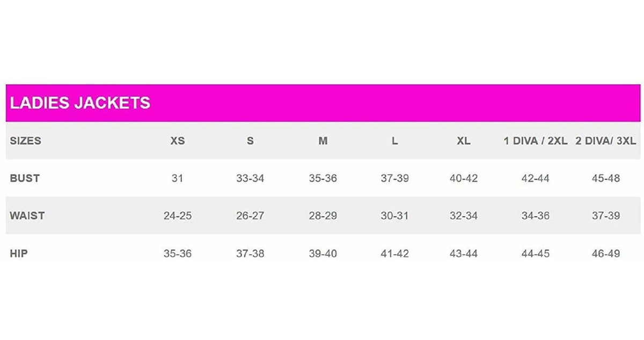Click the SIZES row label
This screenshot has width=644, height=340.
pos(25,141)
